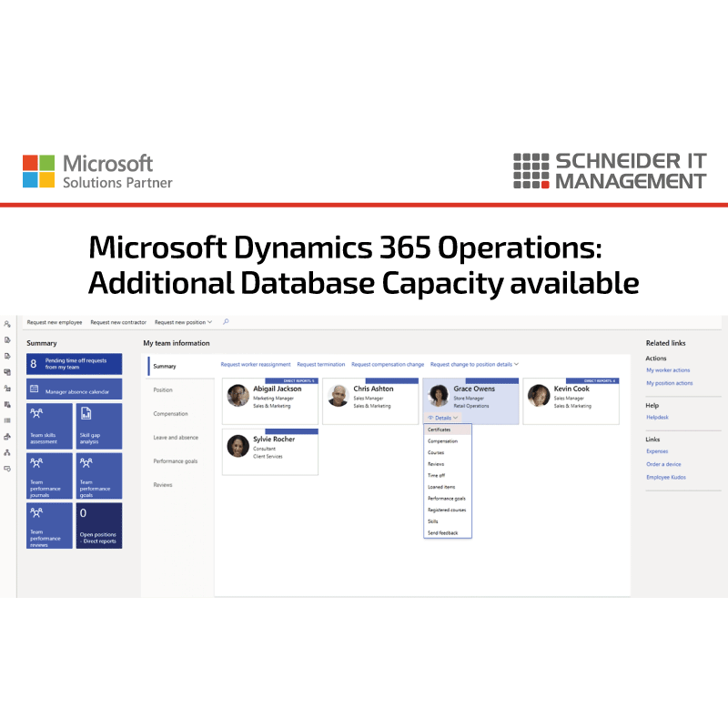Click the Order a device link
Screen dimensions: 728x728
click(663, 464)
